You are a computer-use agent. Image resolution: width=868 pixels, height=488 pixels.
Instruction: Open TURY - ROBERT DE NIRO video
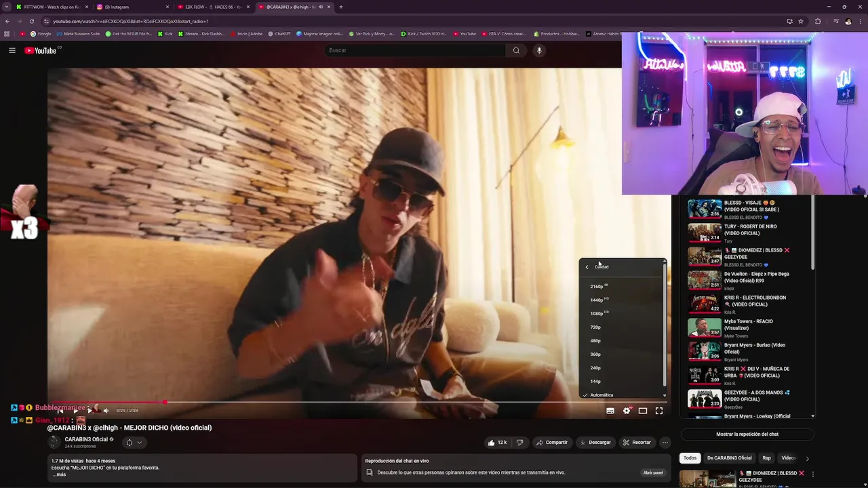click(x=749, y=232)
